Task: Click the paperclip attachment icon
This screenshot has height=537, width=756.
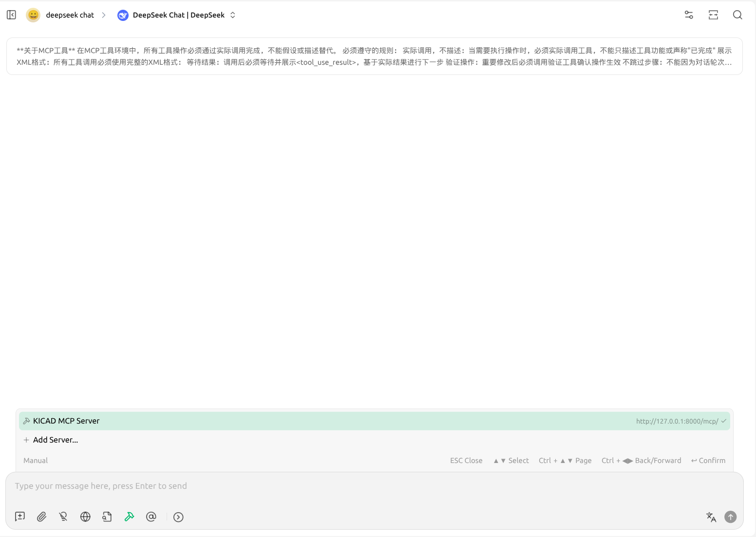Action: [42, 517]
